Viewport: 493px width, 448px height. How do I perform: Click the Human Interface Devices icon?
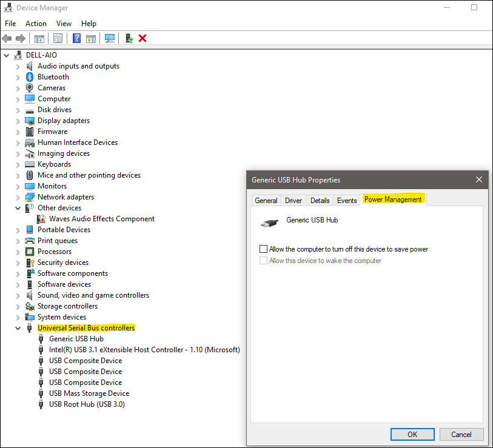tap(30, 143)
